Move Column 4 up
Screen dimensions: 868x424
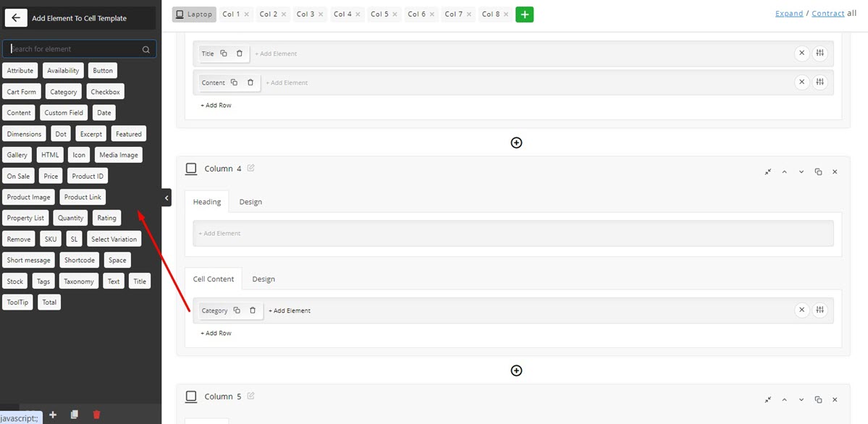(x=785, y=172)
